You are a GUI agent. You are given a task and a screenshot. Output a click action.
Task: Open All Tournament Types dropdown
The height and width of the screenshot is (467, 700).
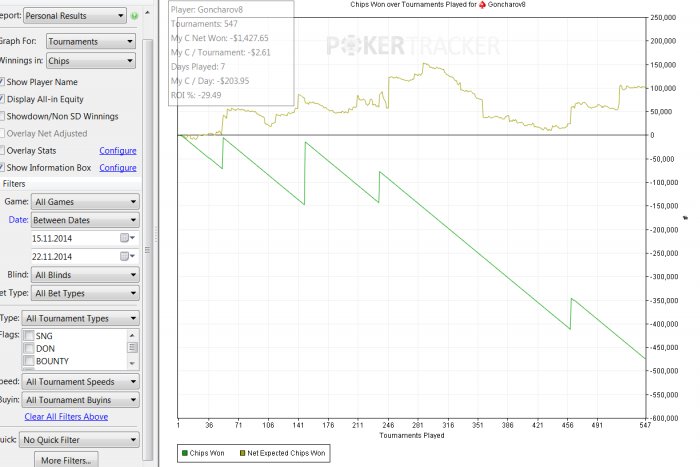click(80, 318)
